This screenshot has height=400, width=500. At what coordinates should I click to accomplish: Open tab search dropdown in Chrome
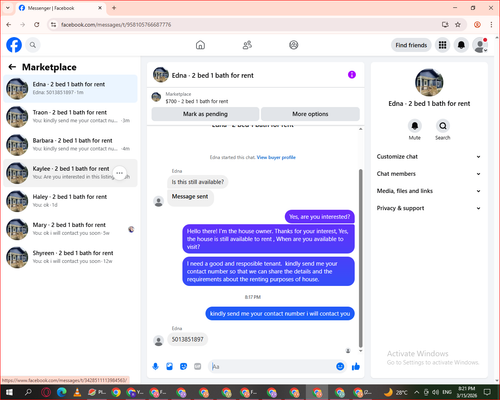(x=8, y=8)
